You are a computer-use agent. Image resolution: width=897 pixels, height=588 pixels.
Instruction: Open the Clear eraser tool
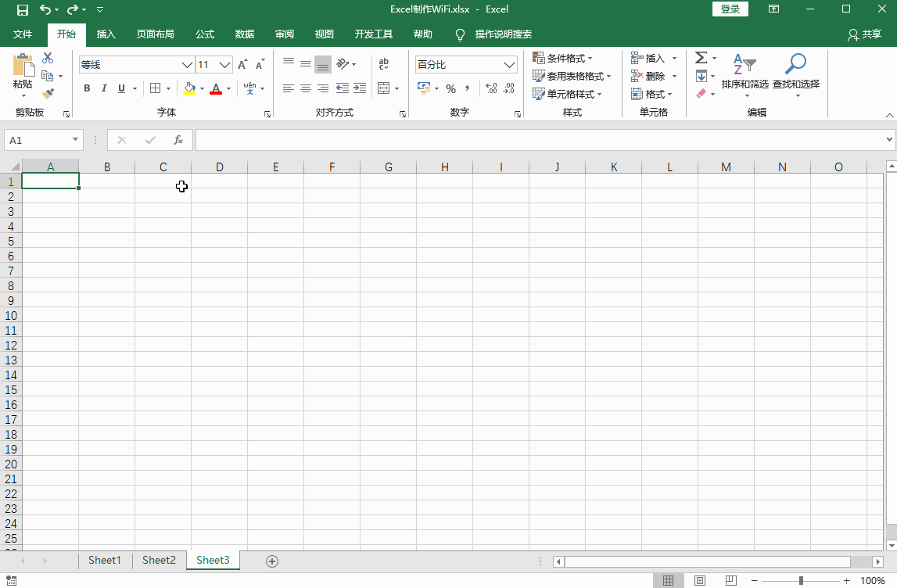[701, 93]
